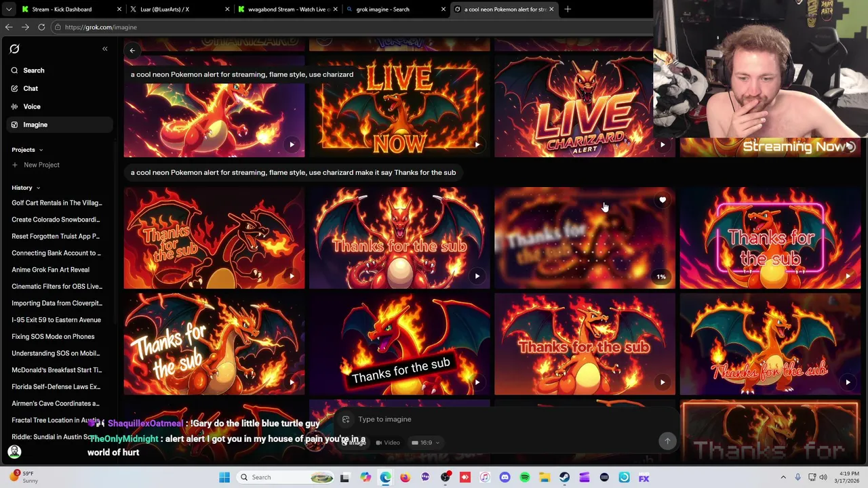This screenshot has width=868, height=488.
Task: Open the blurred generating image at 1%
Action: (585, 238)
